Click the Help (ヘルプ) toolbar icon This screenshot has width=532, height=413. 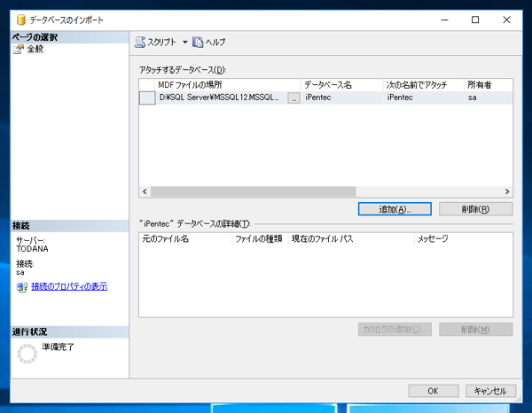click(198, 42)
